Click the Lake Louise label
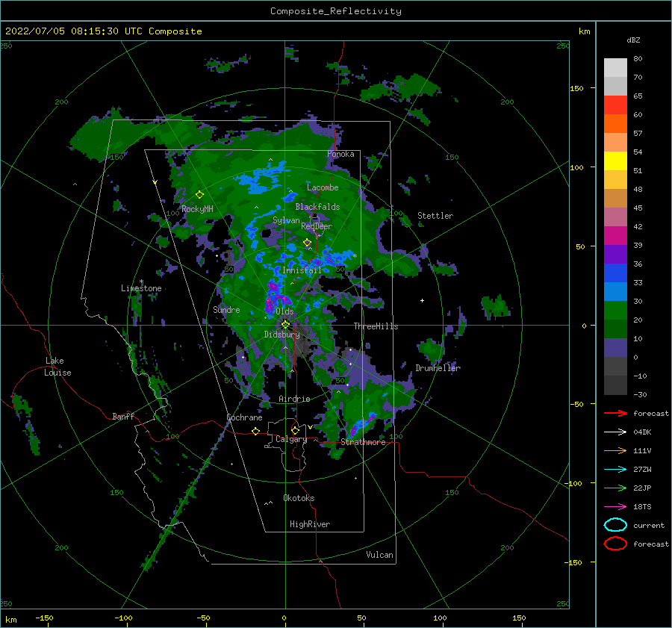This screenshot has width=672, height=628. click(x=57, y=367)
